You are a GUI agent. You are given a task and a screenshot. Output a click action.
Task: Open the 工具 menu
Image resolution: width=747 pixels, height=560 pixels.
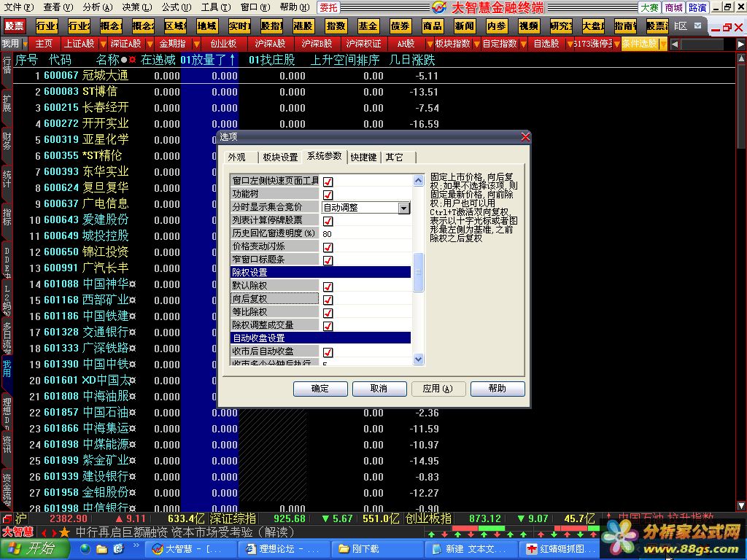point(215,7)
